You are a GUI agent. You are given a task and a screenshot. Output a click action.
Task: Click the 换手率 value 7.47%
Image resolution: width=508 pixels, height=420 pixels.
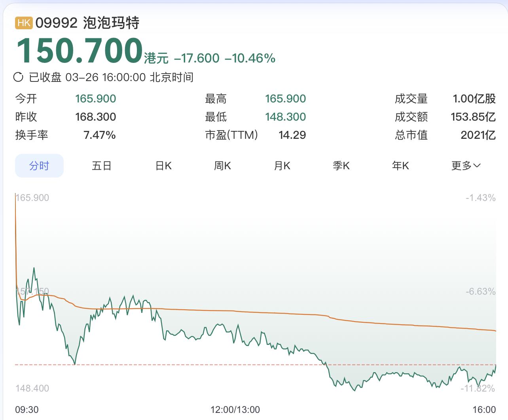[100, 135]
